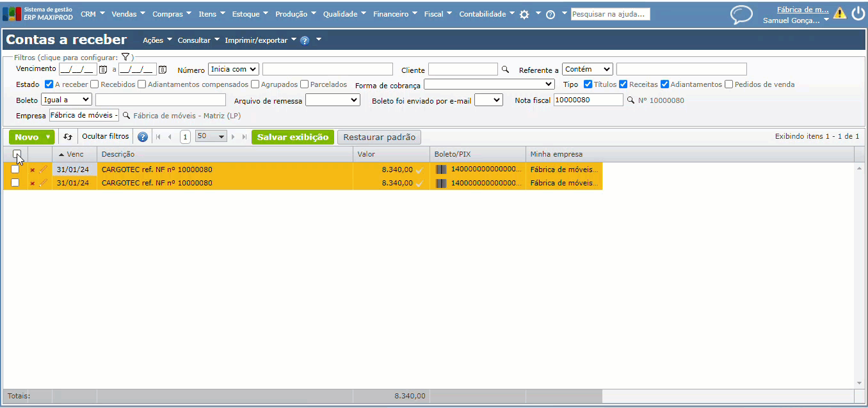
Task: Open the Arquivo de remessa dropdown
Action: (x=333, y=100)
